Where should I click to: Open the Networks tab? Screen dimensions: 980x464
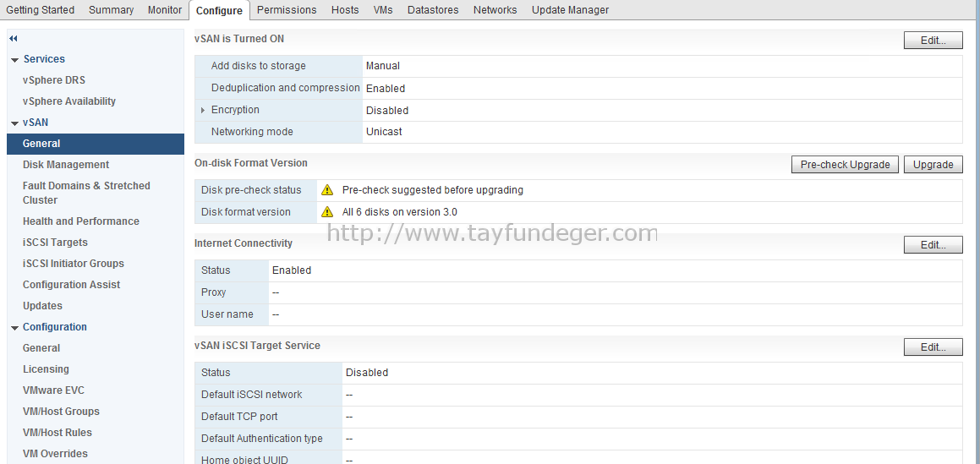coord(495,10)
